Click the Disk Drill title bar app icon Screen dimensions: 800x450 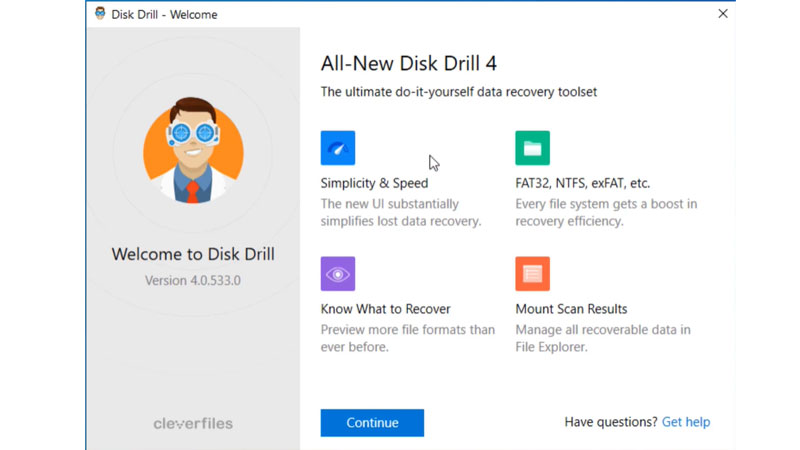click(100, 14)
